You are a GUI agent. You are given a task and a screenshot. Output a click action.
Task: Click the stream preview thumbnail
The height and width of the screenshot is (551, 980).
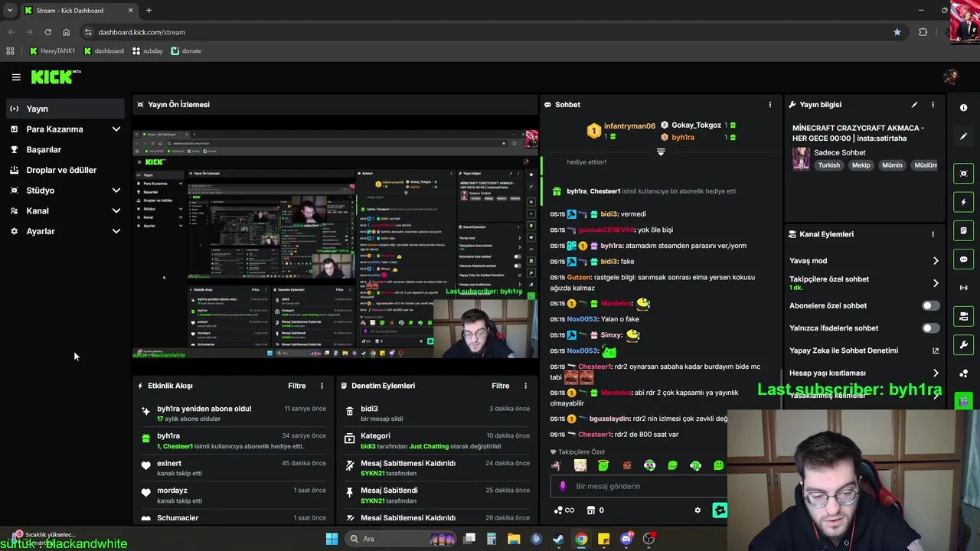(335, 243)
